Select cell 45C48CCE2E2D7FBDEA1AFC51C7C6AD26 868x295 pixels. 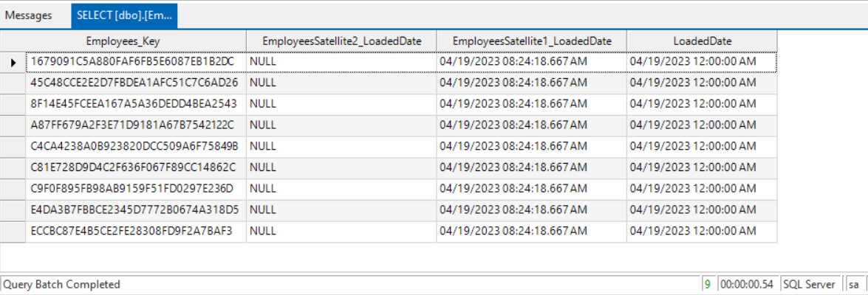click(x=134, y=83)
